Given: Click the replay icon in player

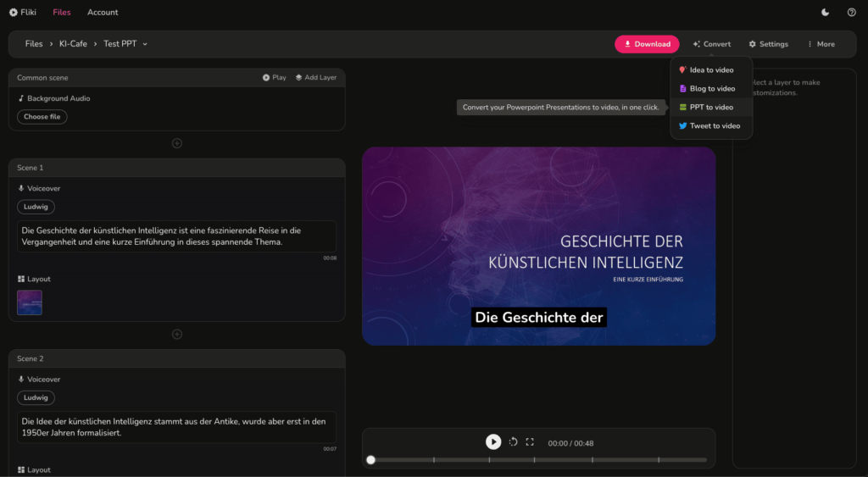Looking at the screenshot, I should 513,442.
